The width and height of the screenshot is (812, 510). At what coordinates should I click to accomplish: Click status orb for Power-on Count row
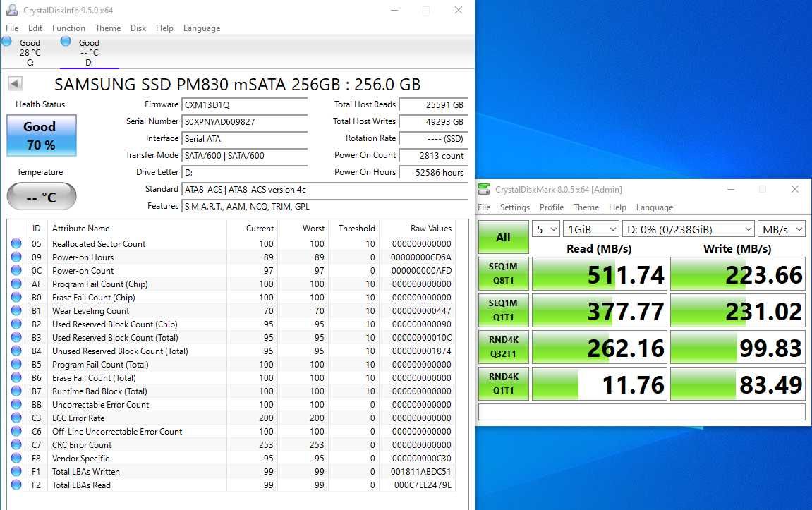pos(16,270)
